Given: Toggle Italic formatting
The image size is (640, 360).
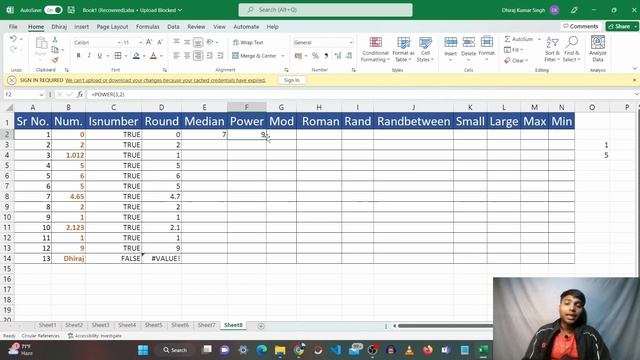Looking at the screenshot, I should tap(89, 56).
